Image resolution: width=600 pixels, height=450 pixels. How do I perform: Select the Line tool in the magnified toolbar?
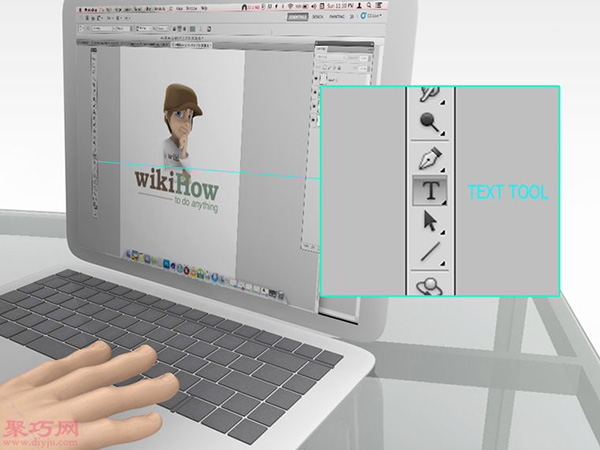[430, 252]
